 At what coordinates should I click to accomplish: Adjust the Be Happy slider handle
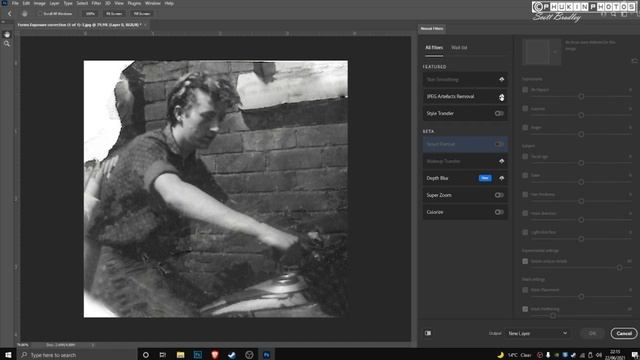point(581,96)
